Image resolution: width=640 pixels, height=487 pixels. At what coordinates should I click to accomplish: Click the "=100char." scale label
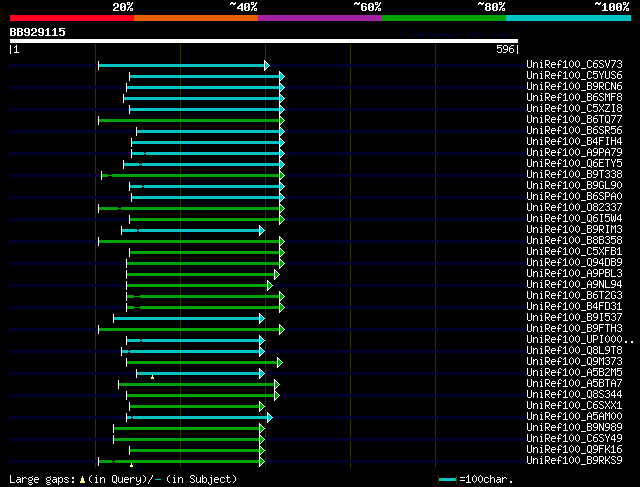point(486,480)
